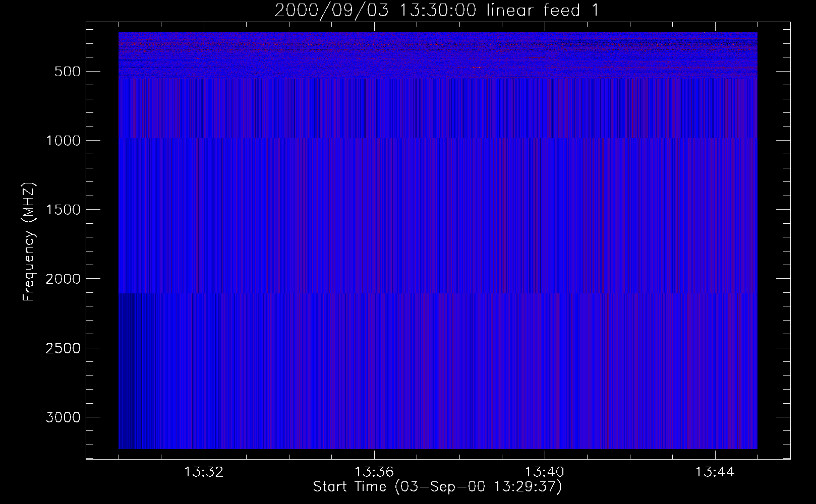816x504 pixels.
Task: Click the 13:32 time tick label
Action: coord(204,472)
